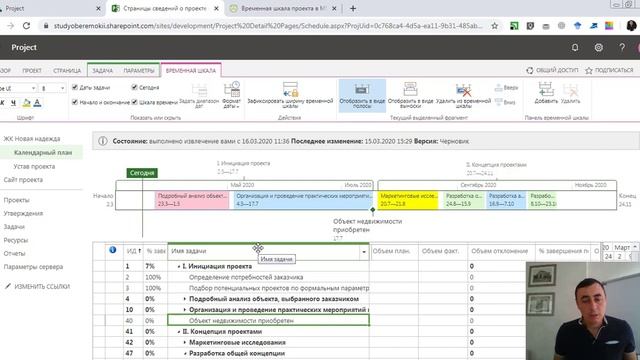Toggle the Сегодня checkbox
Viewport: 640px width, 360px height.
[134, 87]
